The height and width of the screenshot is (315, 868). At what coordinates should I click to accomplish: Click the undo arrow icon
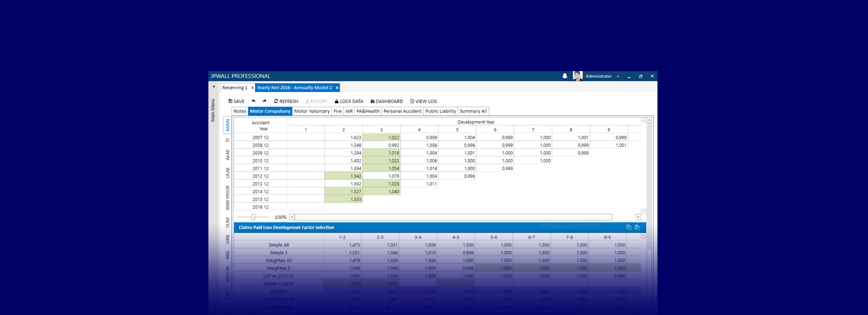[x=253, y=101]
